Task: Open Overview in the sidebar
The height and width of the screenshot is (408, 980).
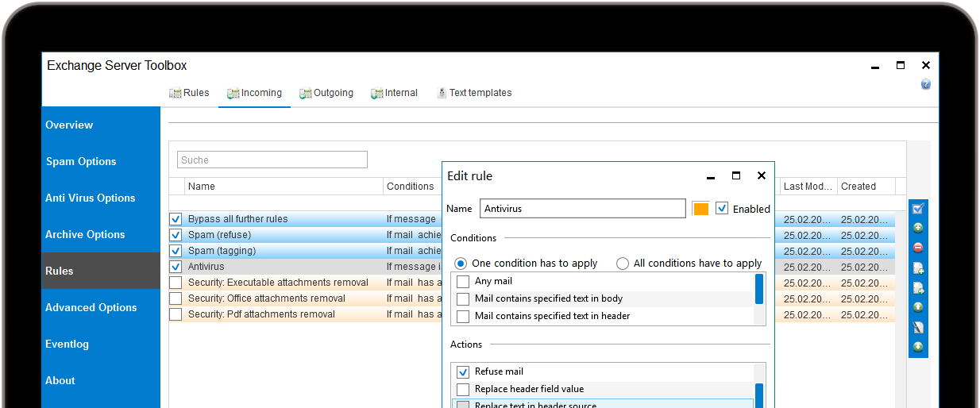Action: click(x=101, y=125)
